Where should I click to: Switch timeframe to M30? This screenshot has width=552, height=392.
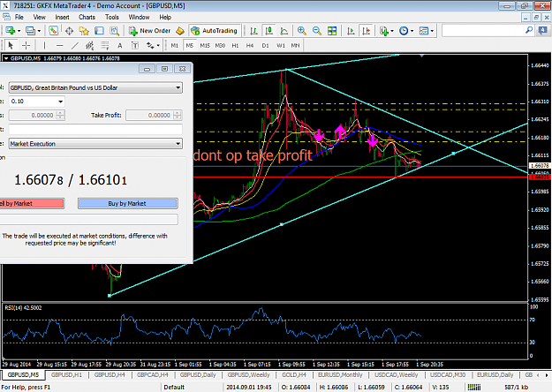220,45
